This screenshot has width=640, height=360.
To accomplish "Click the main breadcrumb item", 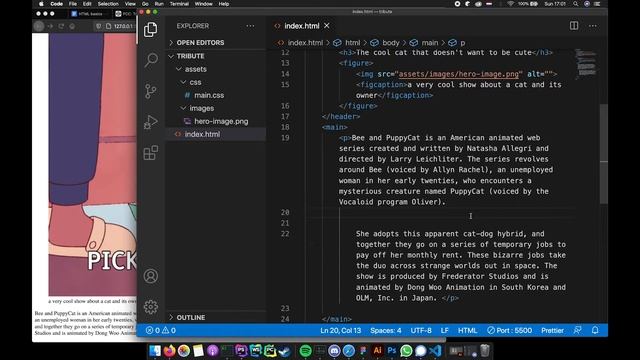I will coord(424,42).
